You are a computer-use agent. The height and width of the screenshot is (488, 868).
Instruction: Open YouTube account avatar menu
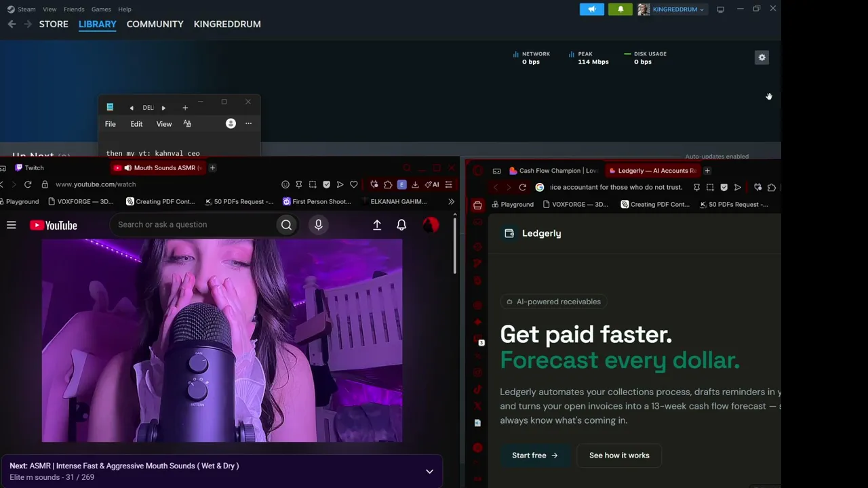431,225
